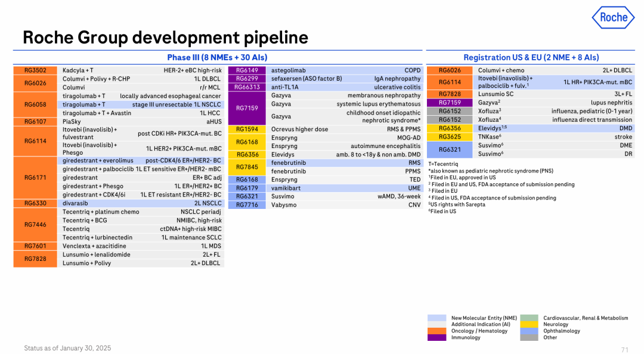The height and width of the screenshot is (354, 644).
Task: Select the 'ulcerative colitis' indication
Action: [x=397, y=87]
